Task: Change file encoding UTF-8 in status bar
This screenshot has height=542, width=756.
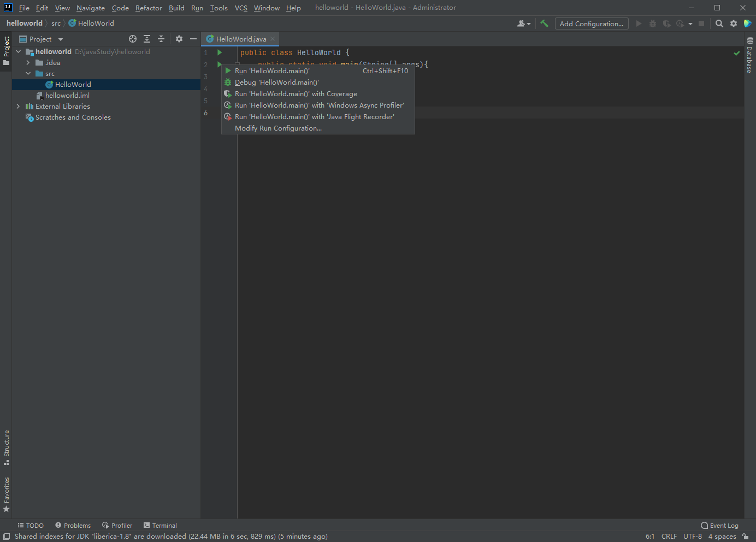Action: (693, 537)
